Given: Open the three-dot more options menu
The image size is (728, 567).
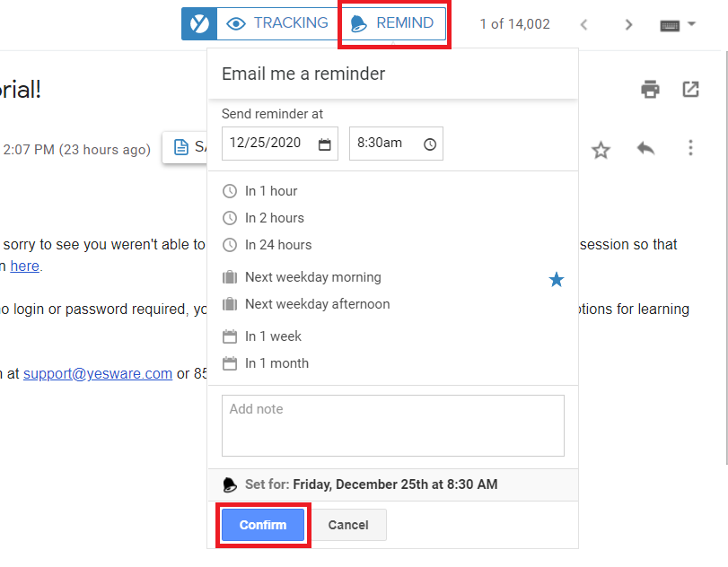Looking at the screenshot, I should [690, 149].
